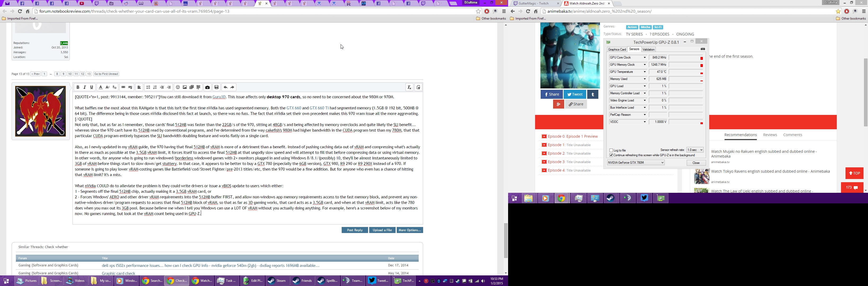This screenshot has height=286, width=868.
Task: Click GPU-Z screenshot camera icon
Action: pyautogui.click(x=703, y=49)
